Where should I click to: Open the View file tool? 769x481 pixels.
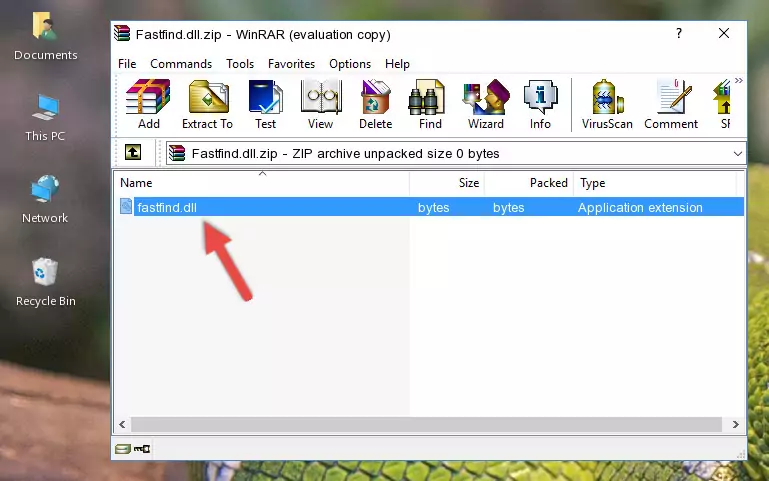point(321,104)
